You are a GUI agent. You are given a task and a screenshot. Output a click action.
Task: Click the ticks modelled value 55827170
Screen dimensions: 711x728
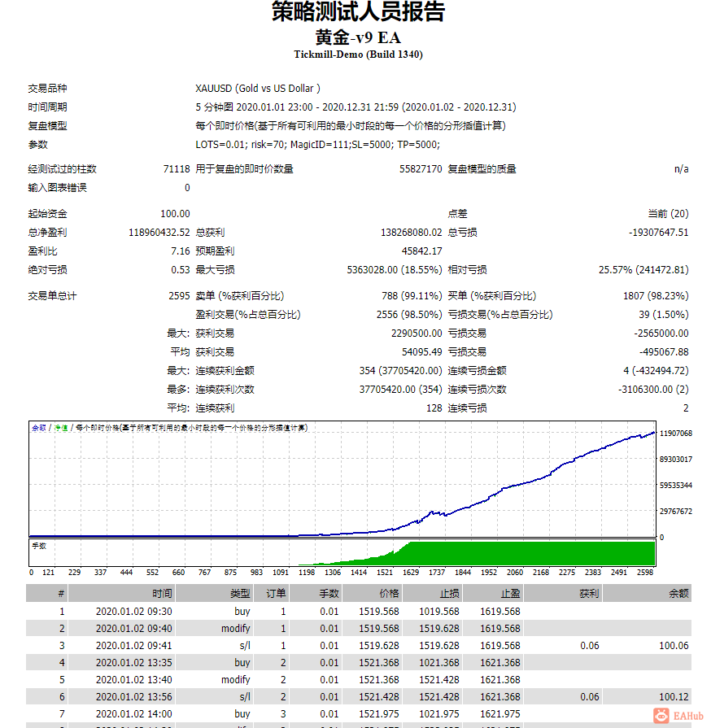click(x=421, y=169)
